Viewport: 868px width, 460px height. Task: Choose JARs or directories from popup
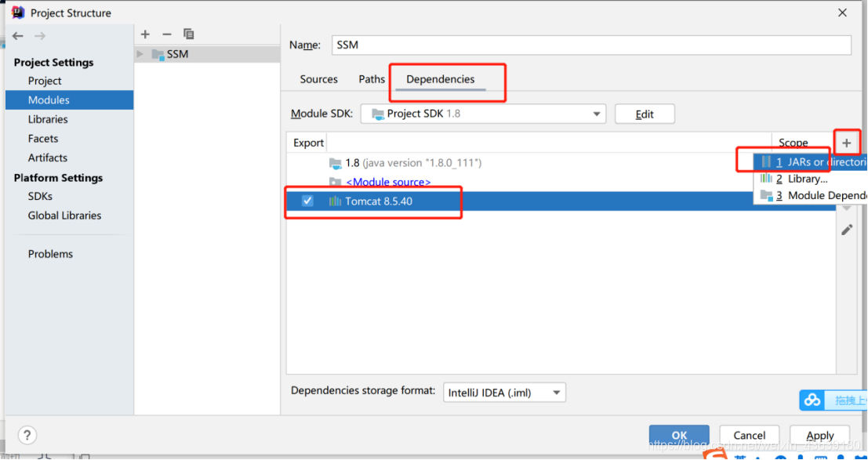pyautogui.click(x=811, y=162)
